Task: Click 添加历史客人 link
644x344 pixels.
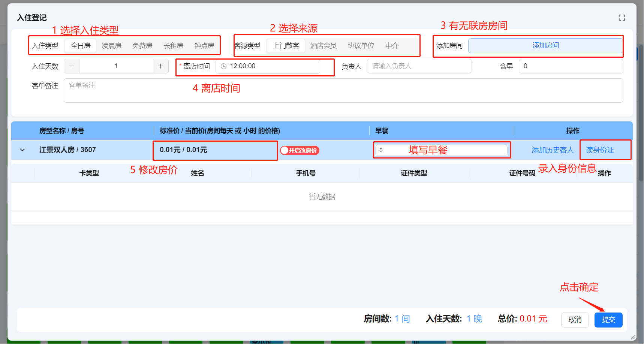Action: pos(552,150)
